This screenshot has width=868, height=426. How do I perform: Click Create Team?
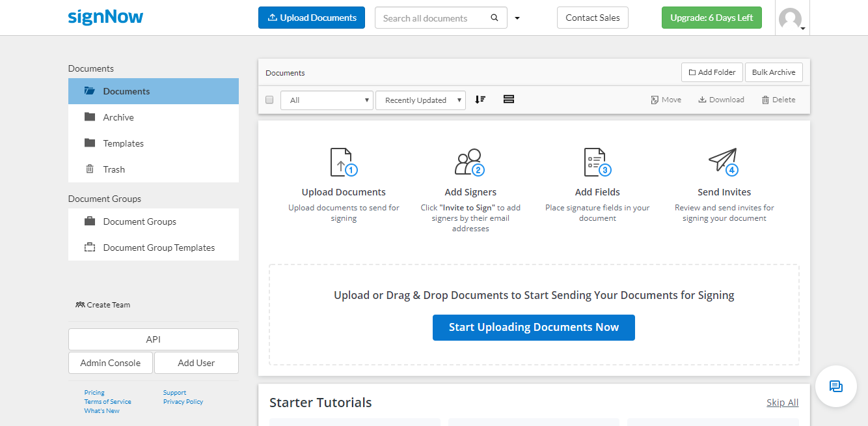tap(103, 304)
